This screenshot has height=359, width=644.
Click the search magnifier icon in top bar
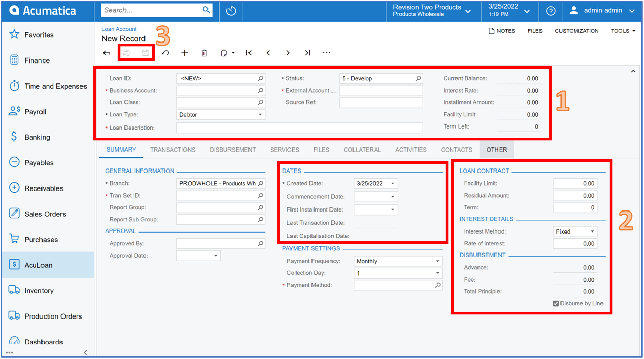(x=206, y=10)
